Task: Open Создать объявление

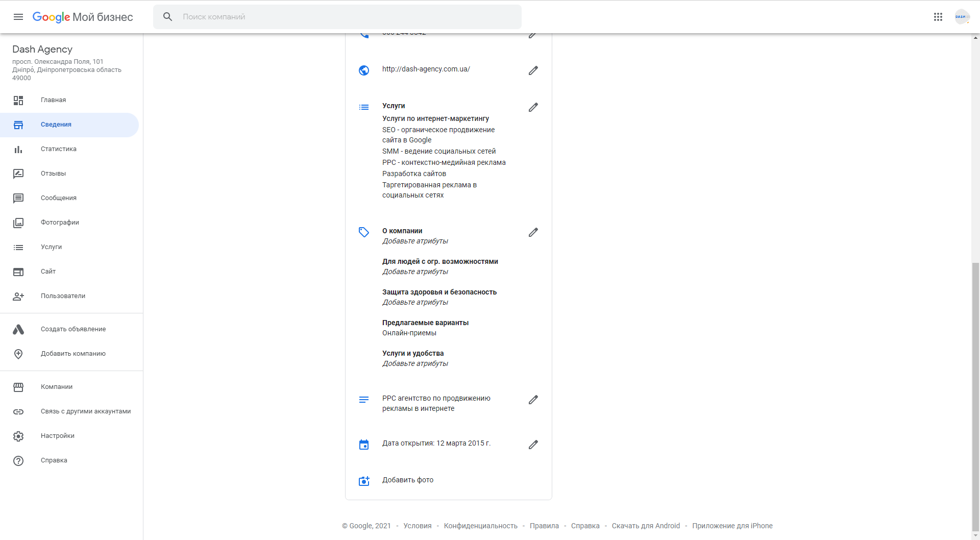Action: pyautogui.click(x=69, y=329)
